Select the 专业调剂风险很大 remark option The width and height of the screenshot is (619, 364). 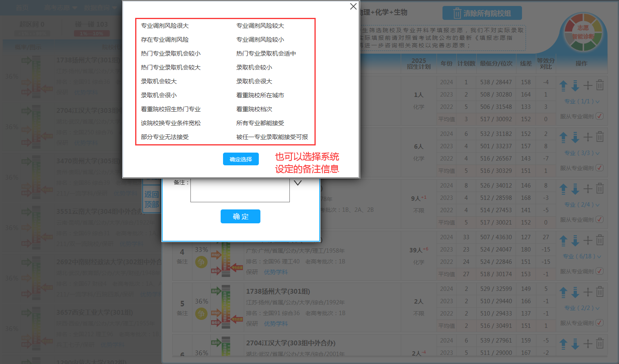pos(165,26)
